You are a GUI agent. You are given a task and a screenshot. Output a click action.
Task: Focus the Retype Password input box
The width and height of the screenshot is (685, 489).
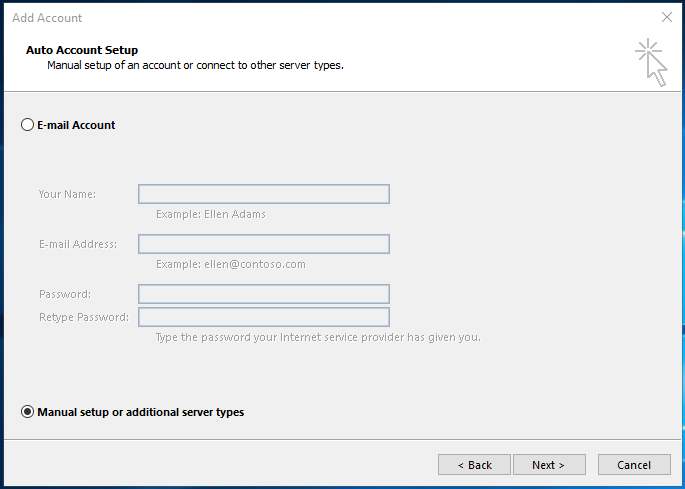[x=264, y=317]
